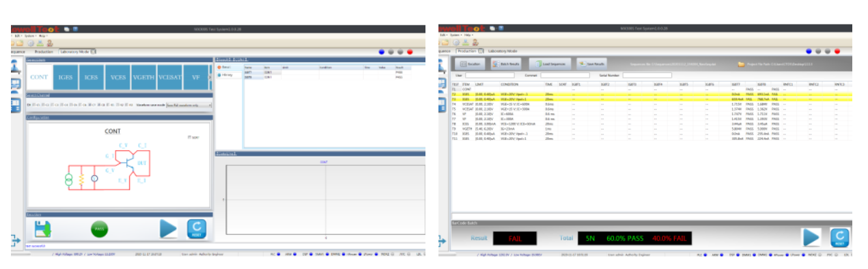This screenshot has height=269, width=868.
Task: Select the Result radio option in test result panel
Action: [x=219, y=67]
